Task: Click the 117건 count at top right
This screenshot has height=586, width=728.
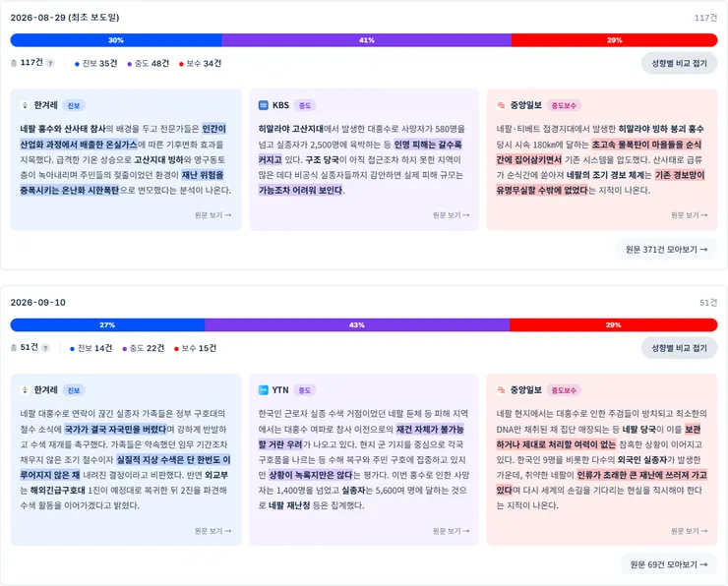Action: pyautogui.click(x=705, y=18)
